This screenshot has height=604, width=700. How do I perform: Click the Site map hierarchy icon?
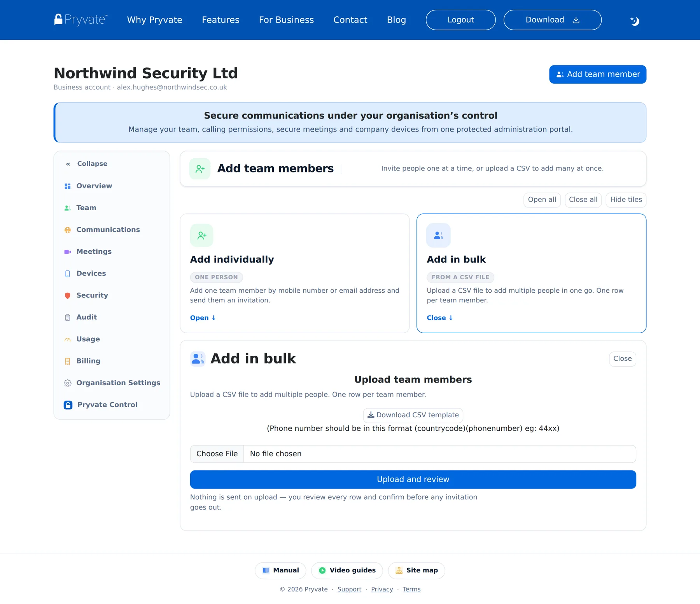pos(399,570)
